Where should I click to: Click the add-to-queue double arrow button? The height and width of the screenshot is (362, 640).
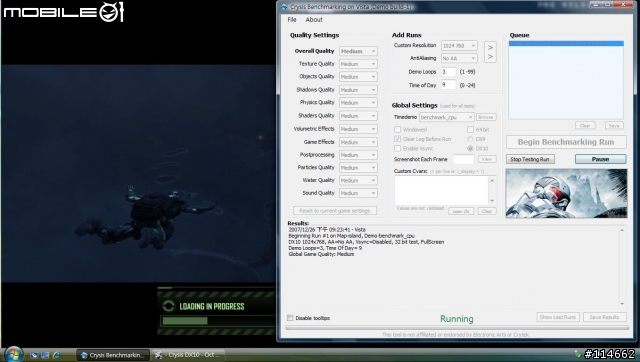point(490,52)
